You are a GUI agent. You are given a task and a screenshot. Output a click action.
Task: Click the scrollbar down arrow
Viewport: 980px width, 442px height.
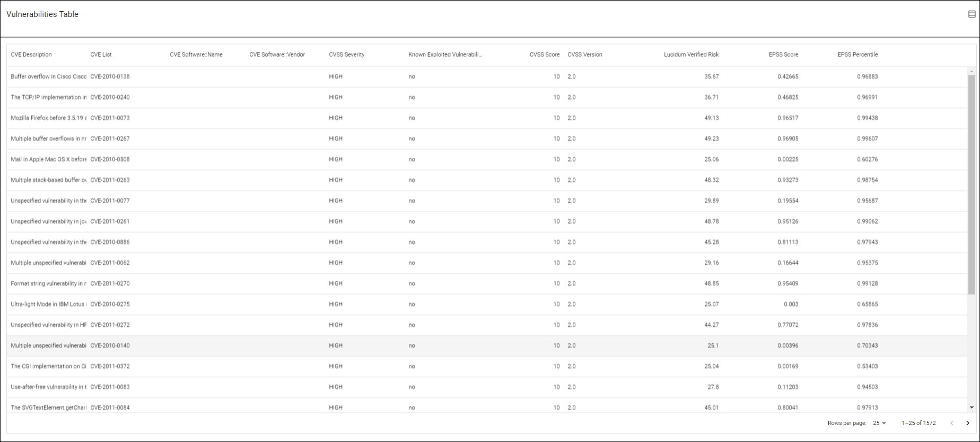(972, 408)
